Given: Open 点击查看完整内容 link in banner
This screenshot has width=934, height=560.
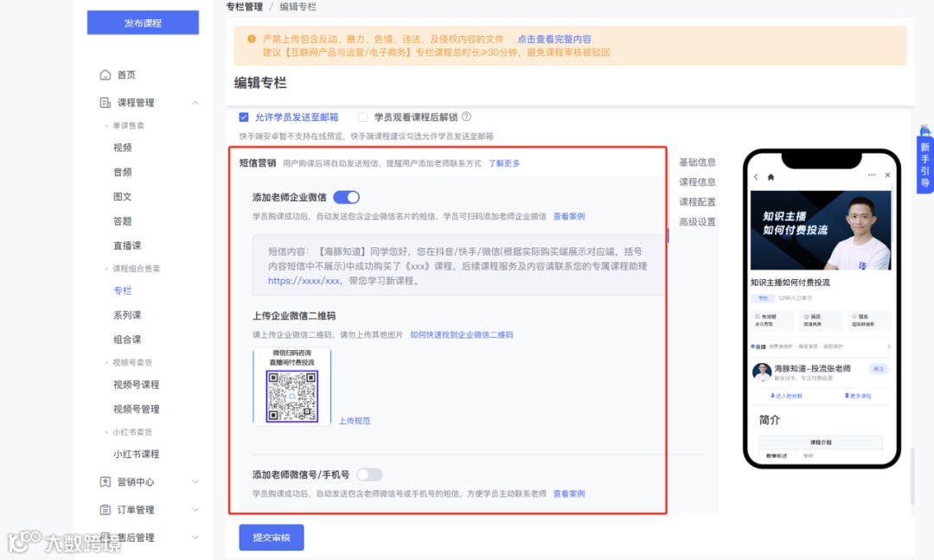Looking at the screenshot, I should pyautogui.click(x=554, y=39).
